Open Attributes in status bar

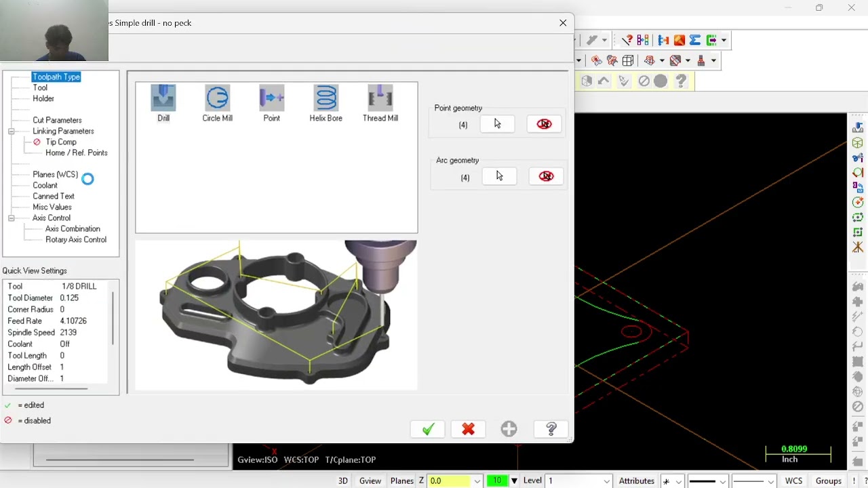[x=636, y=481]
